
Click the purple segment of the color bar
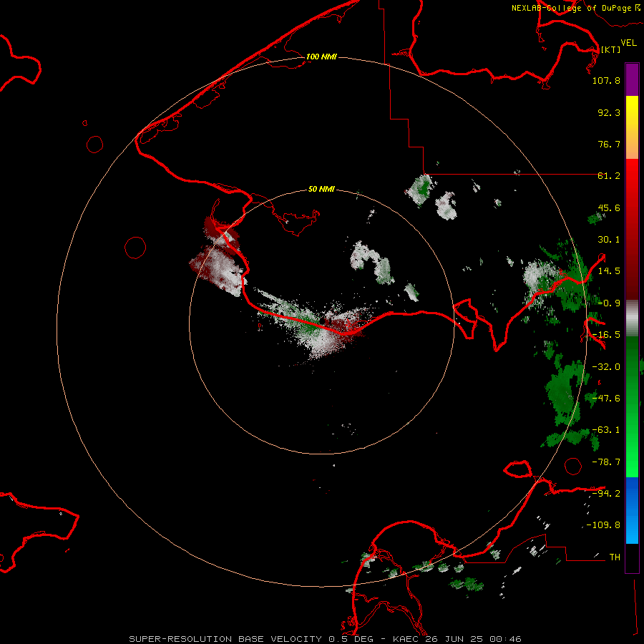coord(632,79)
